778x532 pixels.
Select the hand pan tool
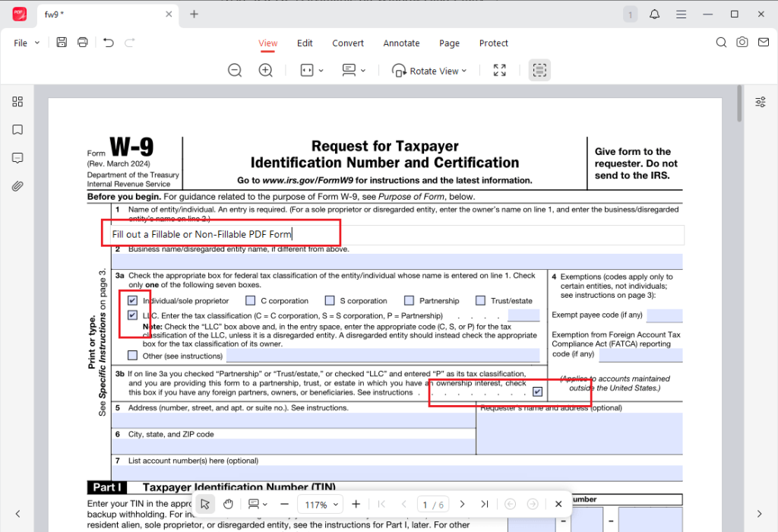point(228,504)
